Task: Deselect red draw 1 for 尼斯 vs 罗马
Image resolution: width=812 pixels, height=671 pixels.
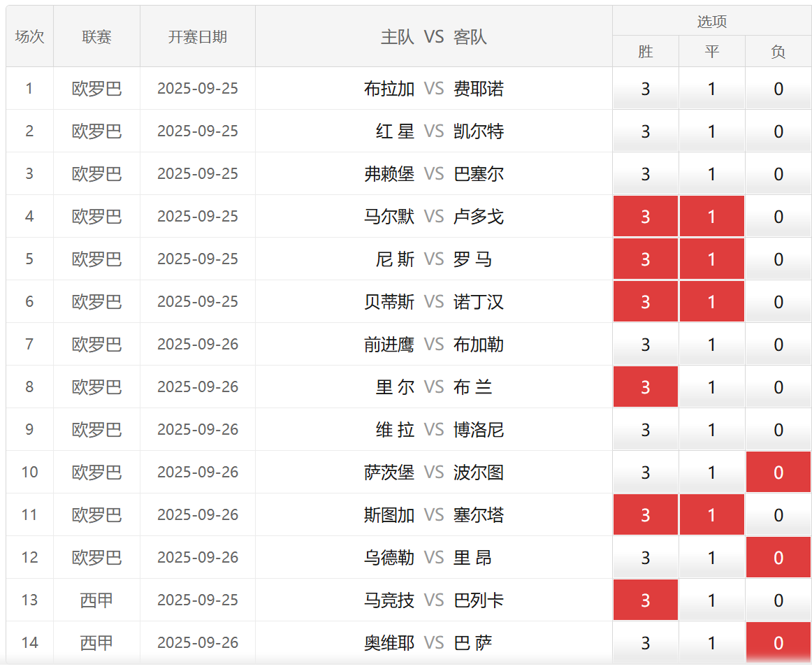Action: [x=711, y=259]
